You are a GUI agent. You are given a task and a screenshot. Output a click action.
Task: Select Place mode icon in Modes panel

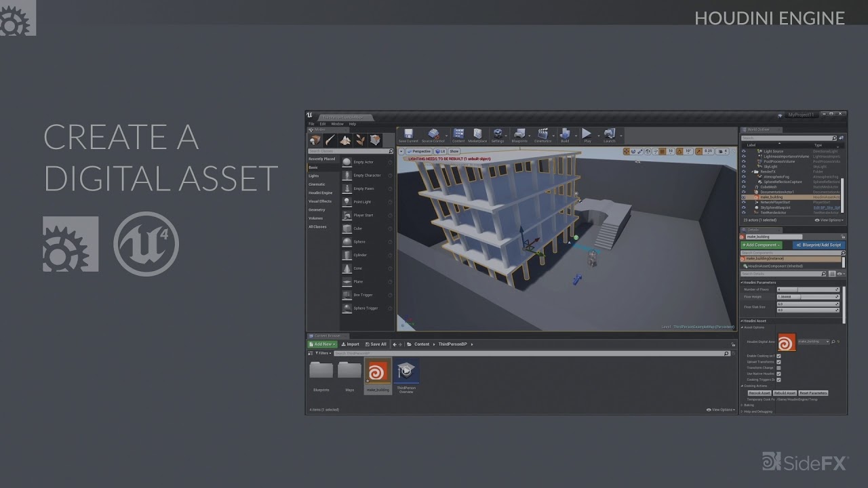[x=315, y=140]
